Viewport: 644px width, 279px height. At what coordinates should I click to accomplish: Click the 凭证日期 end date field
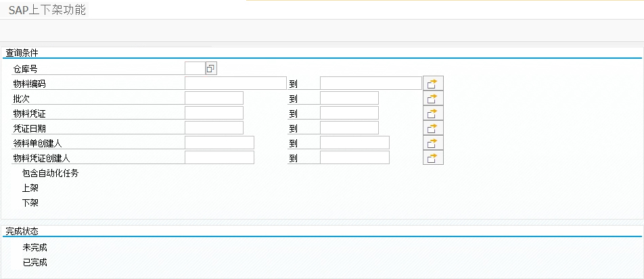pos(349,128)
